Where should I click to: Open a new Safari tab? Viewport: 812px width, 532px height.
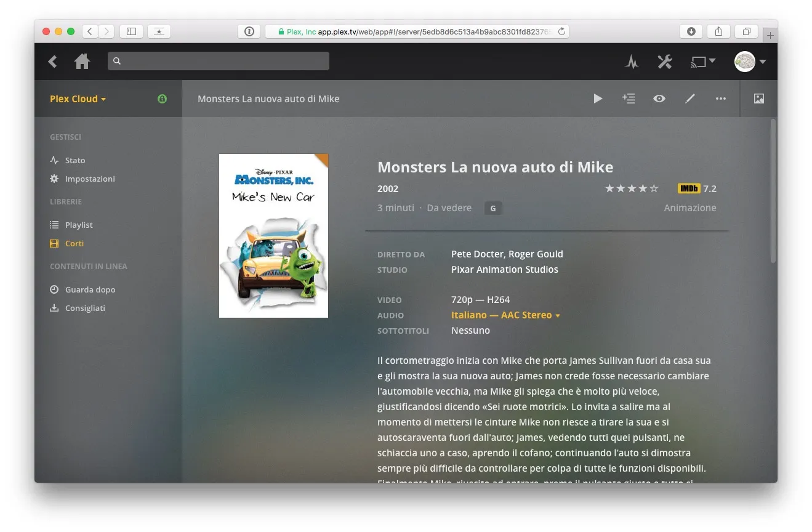pos(770,36)
